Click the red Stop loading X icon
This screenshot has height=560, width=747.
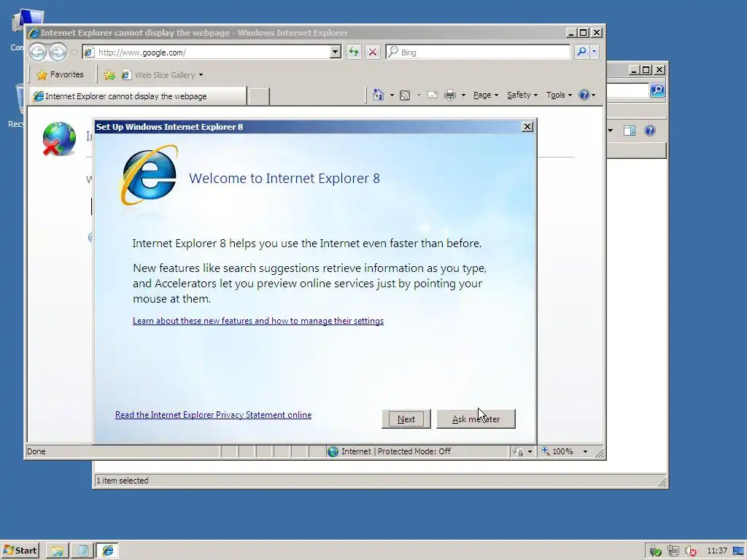[373, 52]
